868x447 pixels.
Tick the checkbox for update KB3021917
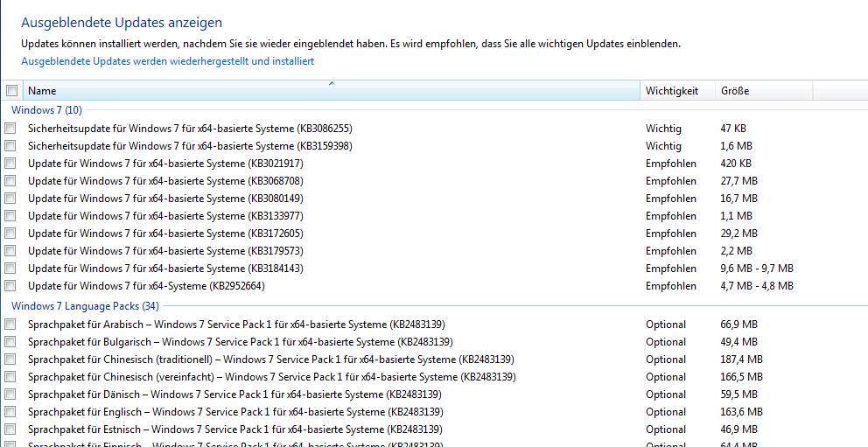pyautogui.click(x=10, y=164)
